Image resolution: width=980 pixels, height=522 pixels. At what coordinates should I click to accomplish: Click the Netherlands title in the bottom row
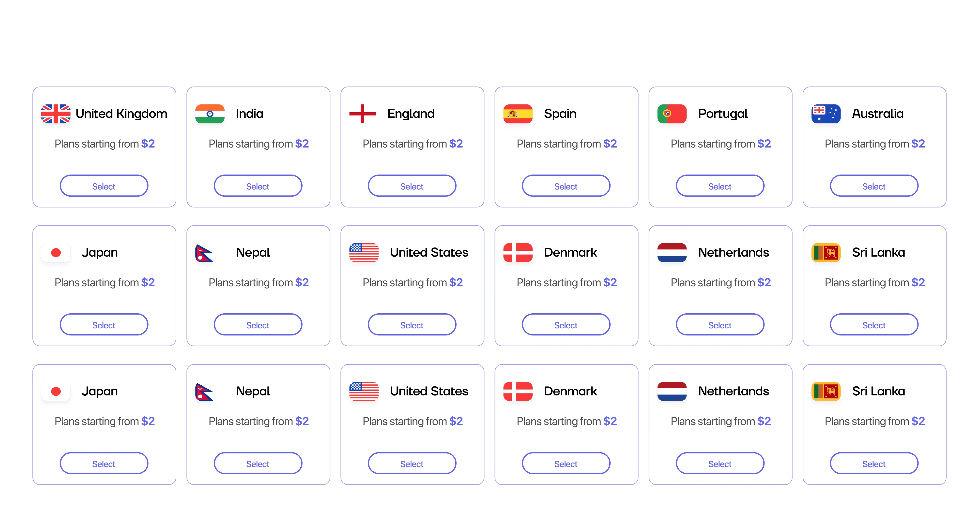pos(733,391)
